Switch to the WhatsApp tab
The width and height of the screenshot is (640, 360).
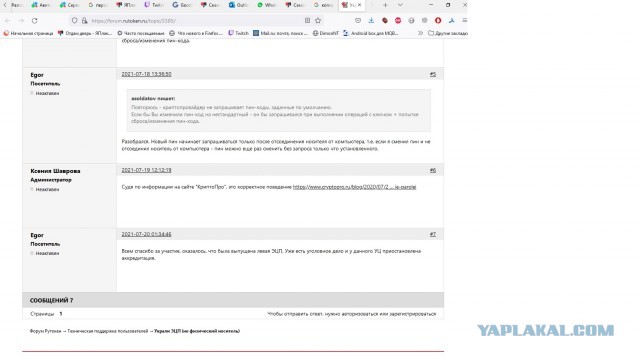pos(267,5)
